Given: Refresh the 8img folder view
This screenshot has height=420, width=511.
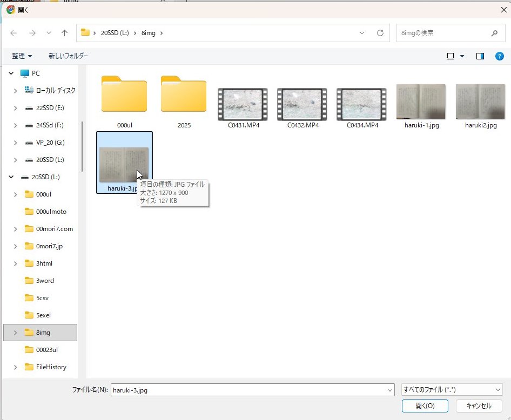Looking at the screenshot, I should (380, 33).
